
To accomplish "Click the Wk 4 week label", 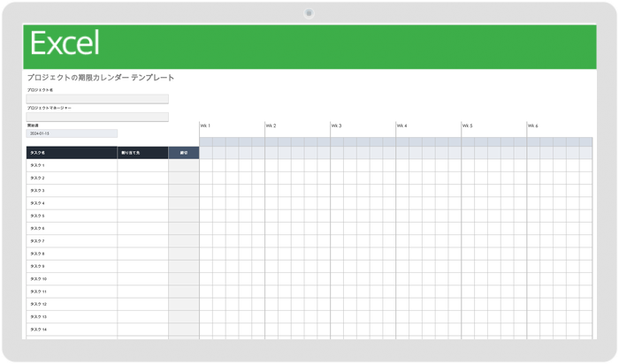I will point(401,125).
